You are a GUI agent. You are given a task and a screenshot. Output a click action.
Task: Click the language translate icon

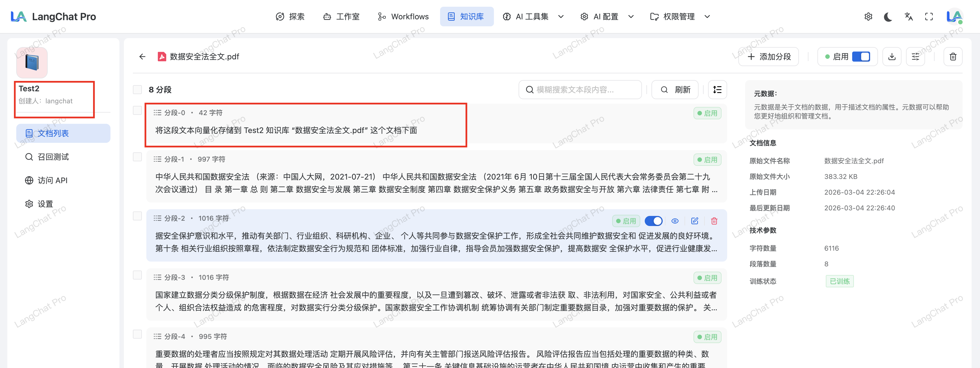coord(909,17)
